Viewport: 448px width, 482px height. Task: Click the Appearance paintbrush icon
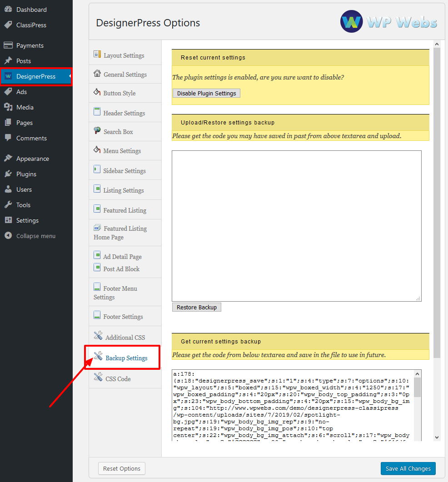click(8, 158)
